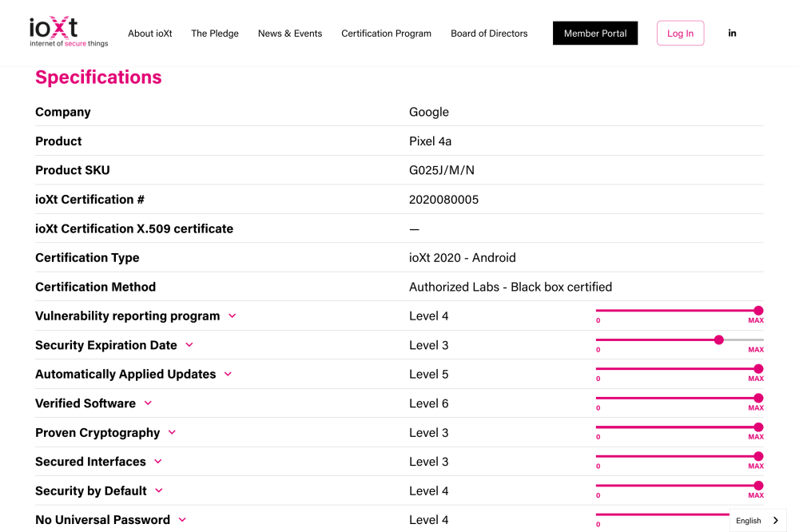The height and width of the screenshot is (532, 799).
Task: Click the Log In button
Action: 680,34
